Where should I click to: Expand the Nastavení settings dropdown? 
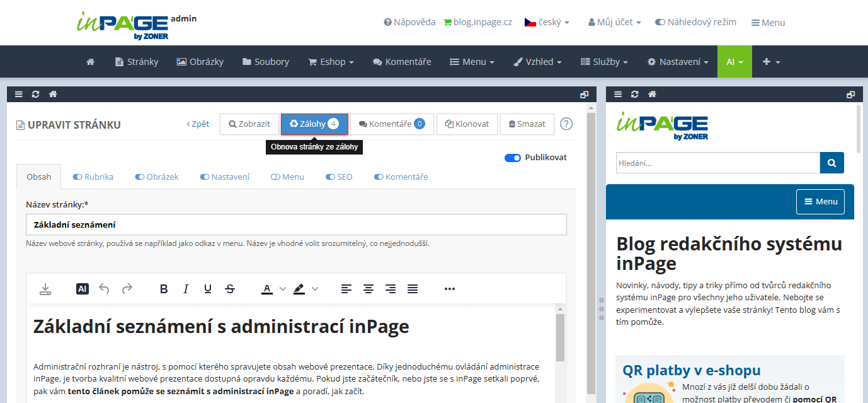[678, 62]
